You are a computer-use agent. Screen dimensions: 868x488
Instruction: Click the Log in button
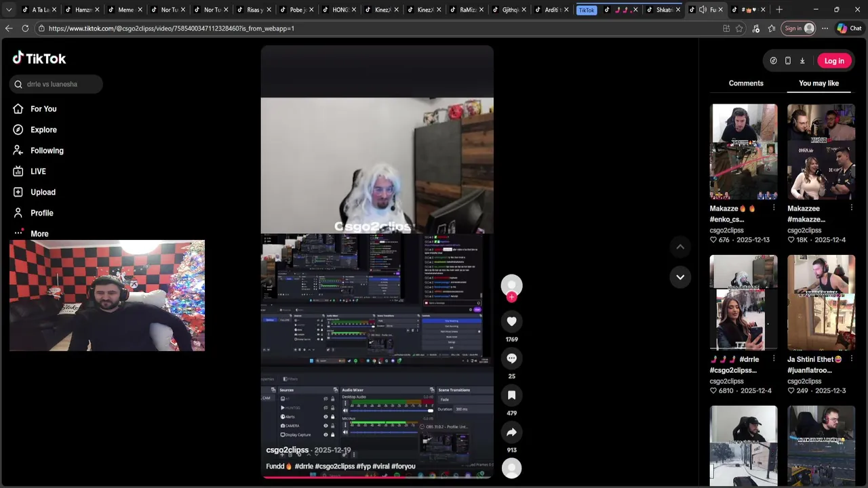[x=834, y=61]
